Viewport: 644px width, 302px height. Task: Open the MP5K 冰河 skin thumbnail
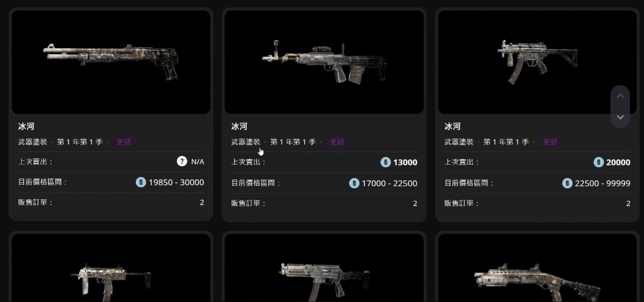[x=537, y=62]
